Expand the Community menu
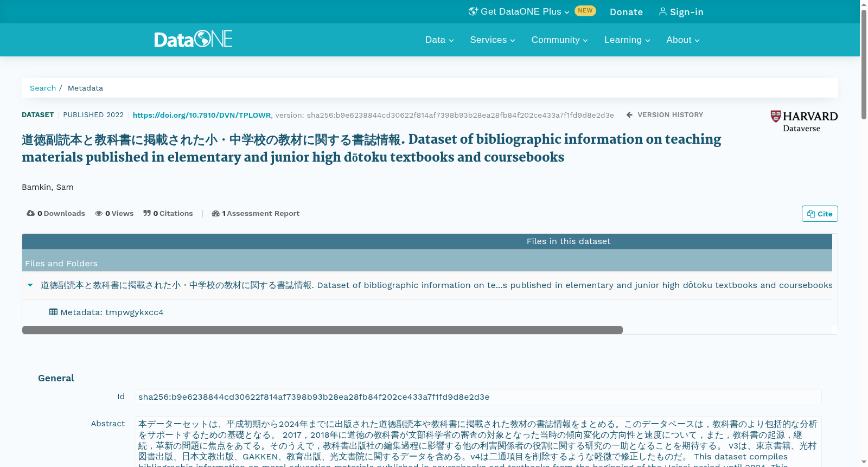The width and height of the screenshot is (868, 467). (560, 40)
